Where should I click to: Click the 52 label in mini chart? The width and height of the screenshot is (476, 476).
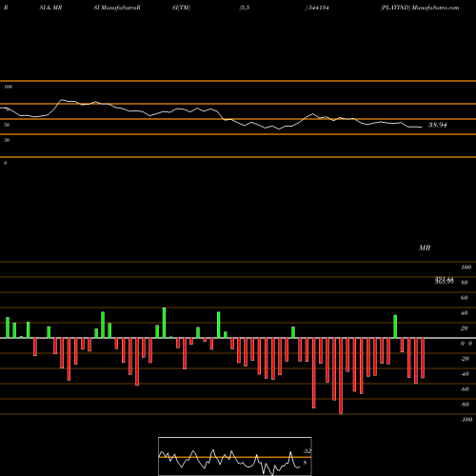point(307,451)
